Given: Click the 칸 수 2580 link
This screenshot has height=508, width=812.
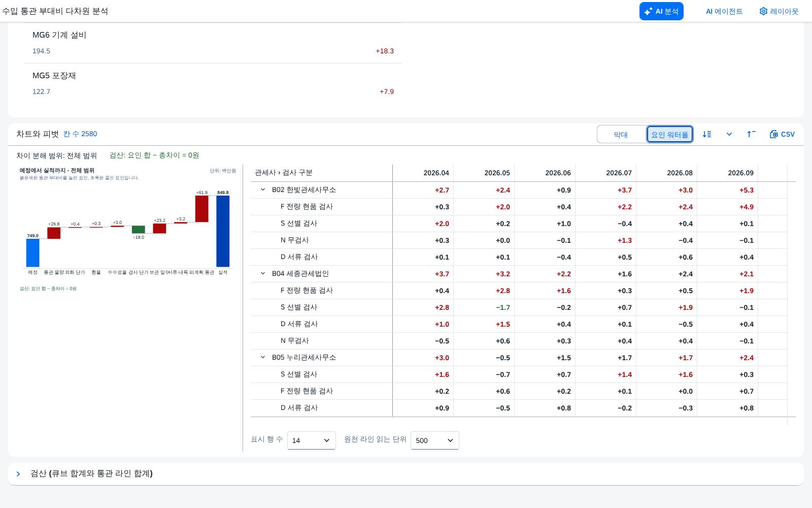Looking at the screenshot, I should [x=80, y=134].
